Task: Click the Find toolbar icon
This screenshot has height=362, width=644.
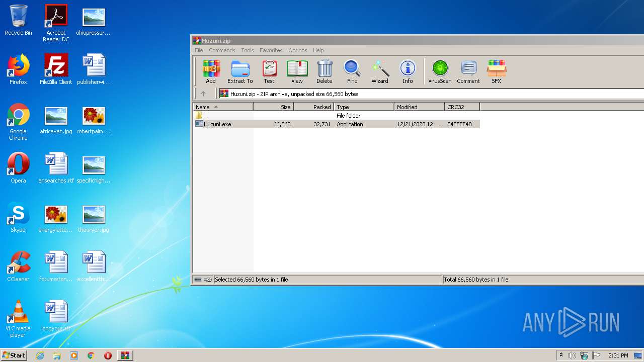Action: pos(352,71)
